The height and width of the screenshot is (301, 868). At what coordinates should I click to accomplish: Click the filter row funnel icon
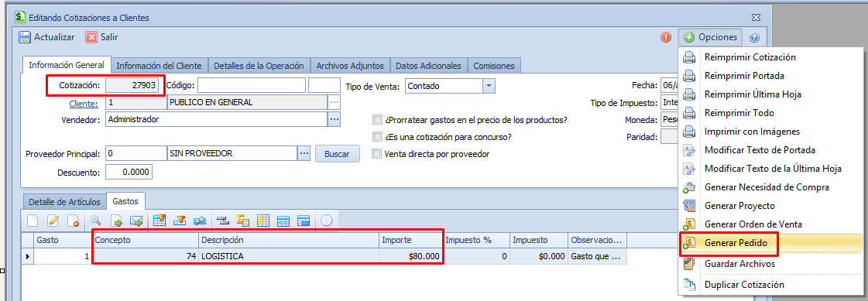(x=180, y=221)
